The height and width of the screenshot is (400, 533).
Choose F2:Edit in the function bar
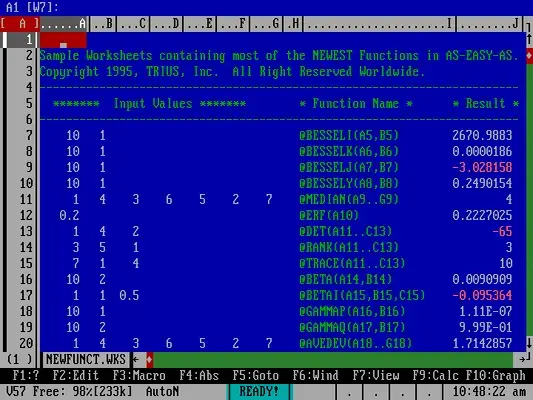[75, 376]
